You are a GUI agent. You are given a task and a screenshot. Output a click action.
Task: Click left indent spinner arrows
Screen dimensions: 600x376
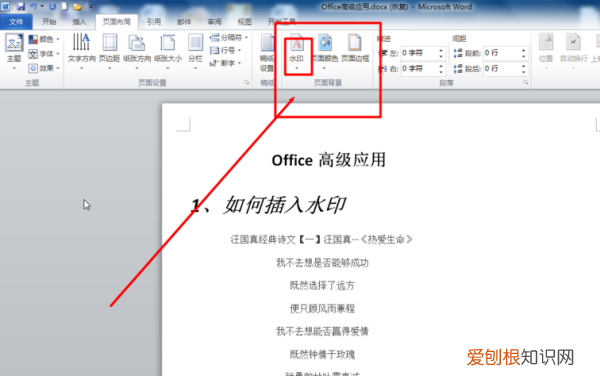click(x=441, y=53)
